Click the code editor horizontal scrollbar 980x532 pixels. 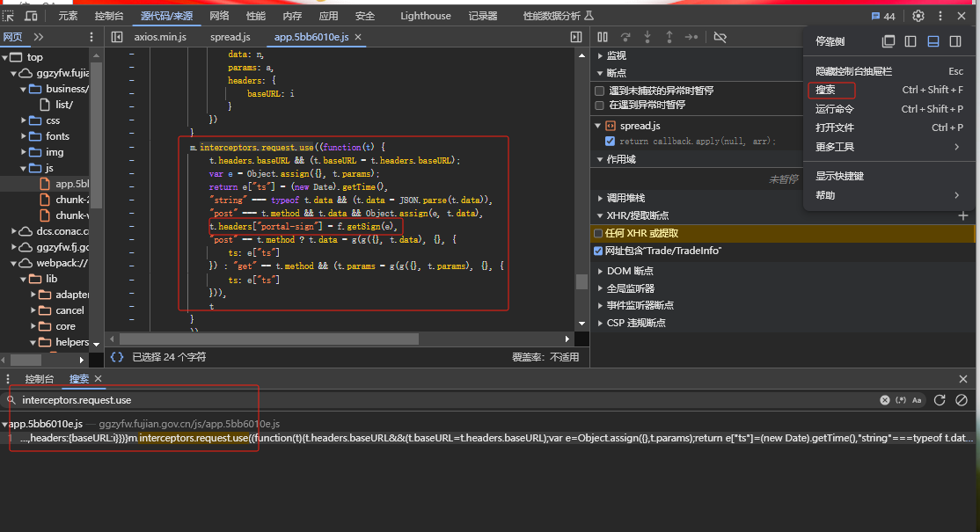pyautogui.click(x=268, y=339)
